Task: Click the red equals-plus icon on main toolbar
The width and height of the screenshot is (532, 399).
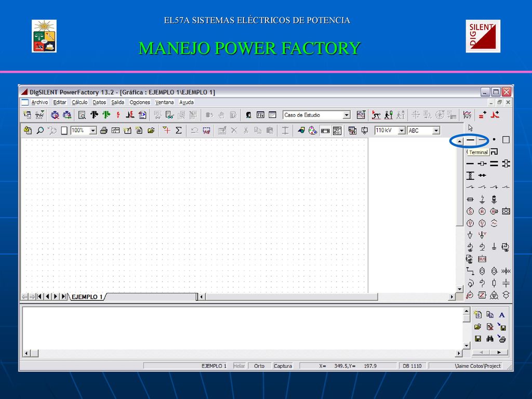Action: click(482, 115)
